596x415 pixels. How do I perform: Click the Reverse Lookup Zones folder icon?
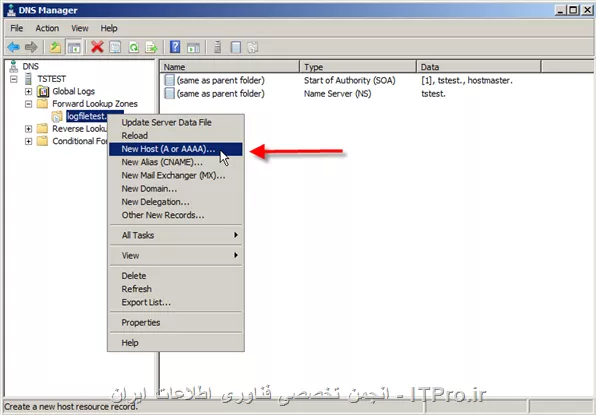point(43,128)
